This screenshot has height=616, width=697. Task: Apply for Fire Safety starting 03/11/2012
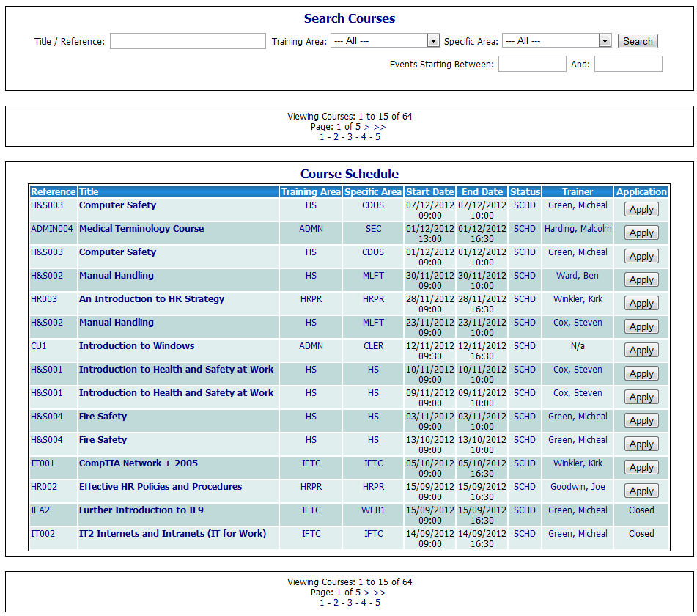[641, 421]
